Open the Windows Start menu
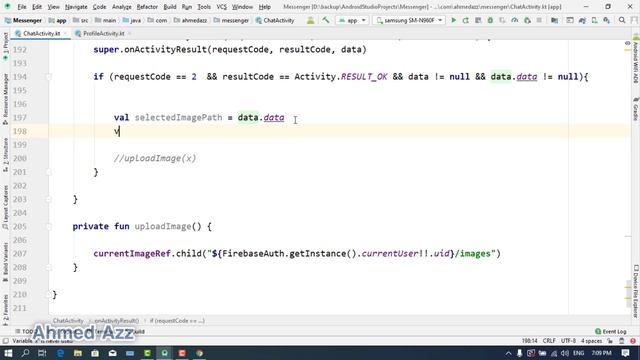 8,353
